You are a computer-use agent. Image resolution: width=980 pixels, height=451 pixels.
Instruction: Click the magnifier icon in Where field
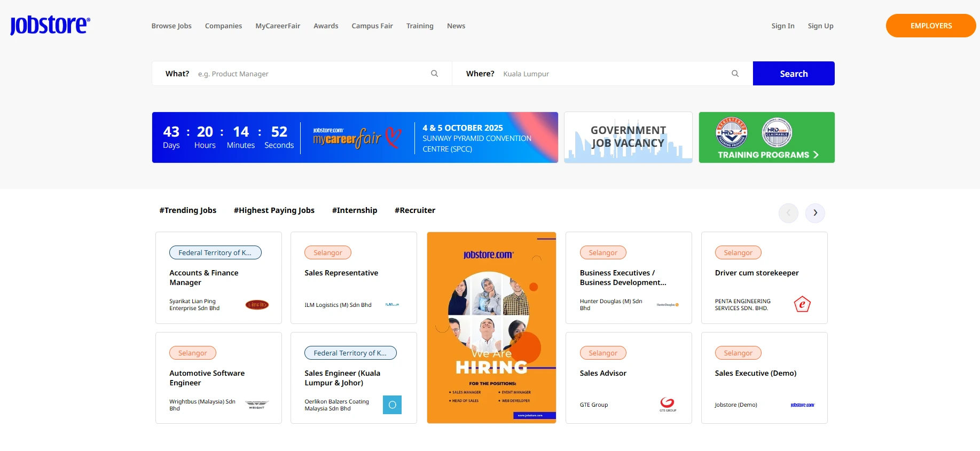(x=735, y=74)
